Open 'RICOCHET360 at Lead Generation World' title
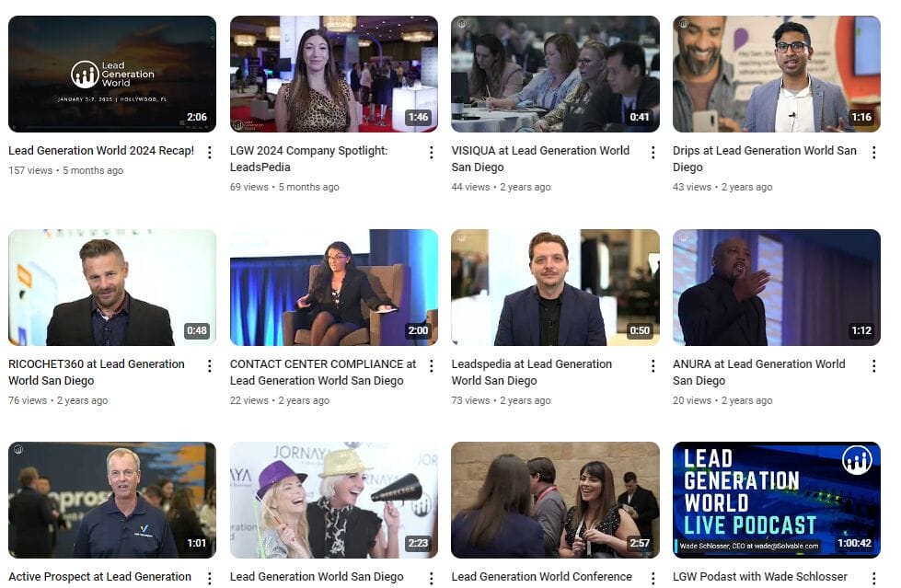 [x=97, y=372]
